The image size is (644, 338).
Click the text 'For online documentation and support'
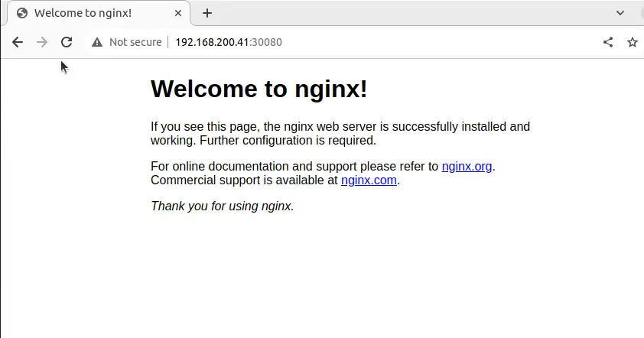click(x=254, y=167)
